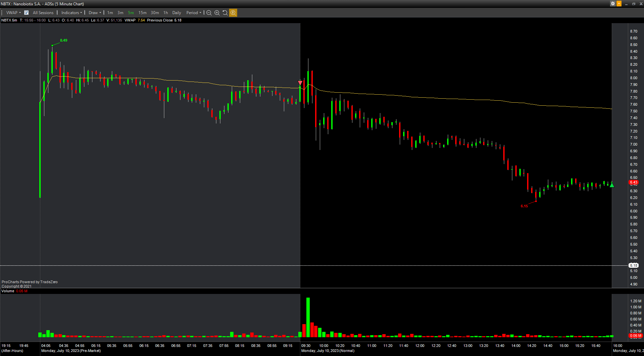
Task: Select the 5m timeframe
Action: (x=131, y=13)
